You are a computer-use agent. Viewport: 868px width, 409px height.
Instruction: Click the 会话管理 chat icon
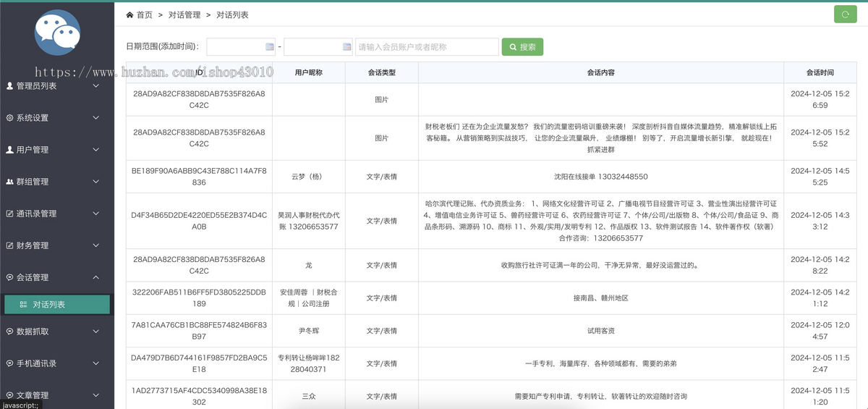(9, 277)
